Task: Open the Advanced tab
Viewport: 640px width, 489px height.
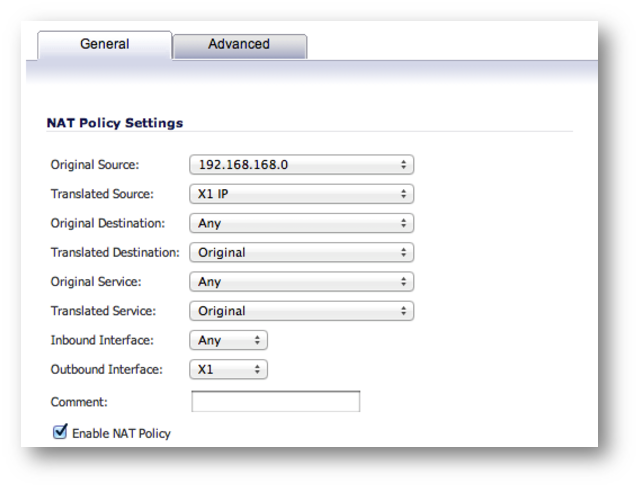Action: click(x=240, y=46)
